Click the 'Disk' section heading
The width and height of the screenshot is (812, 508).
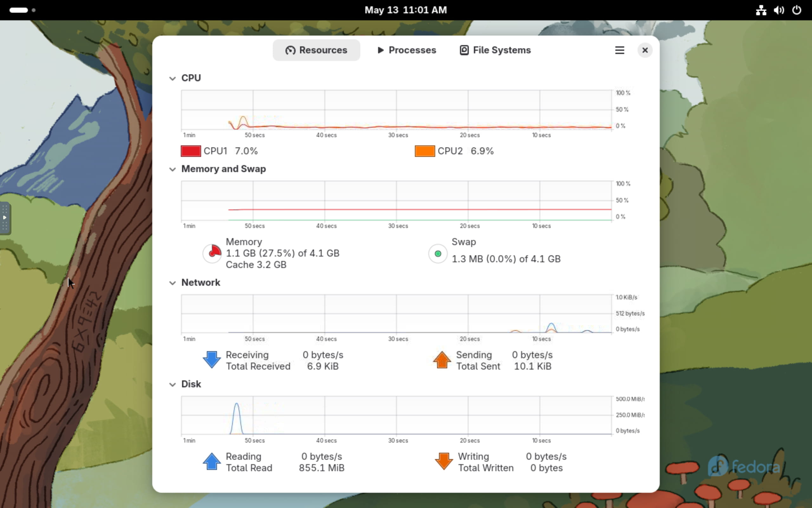[191, 384]
